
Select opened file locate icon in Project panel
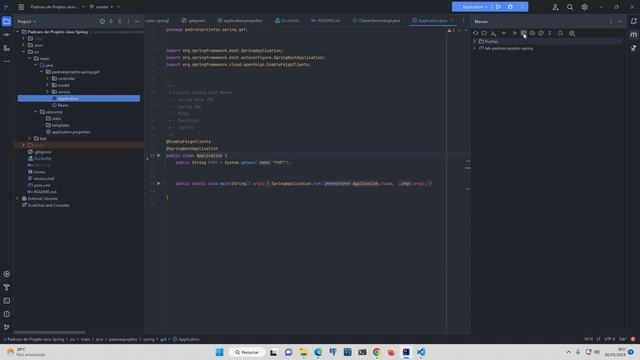102,21
